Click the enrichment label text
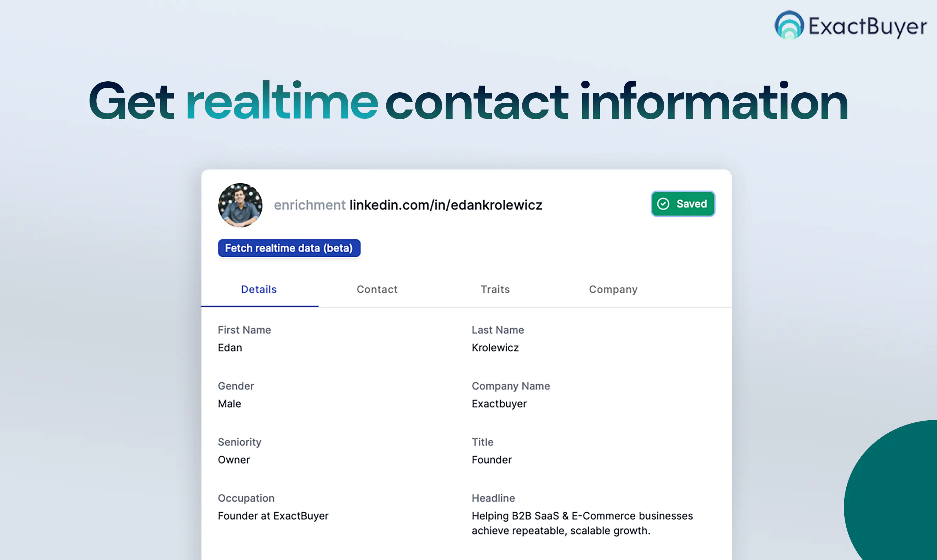This screenshot has width=937, height=560. (310, 205)
